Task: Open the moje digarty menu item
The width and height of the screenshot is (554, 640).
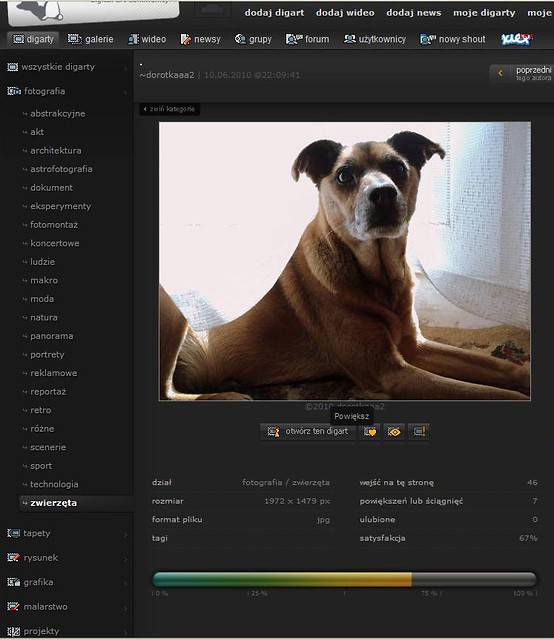Action: coord(484,13)
